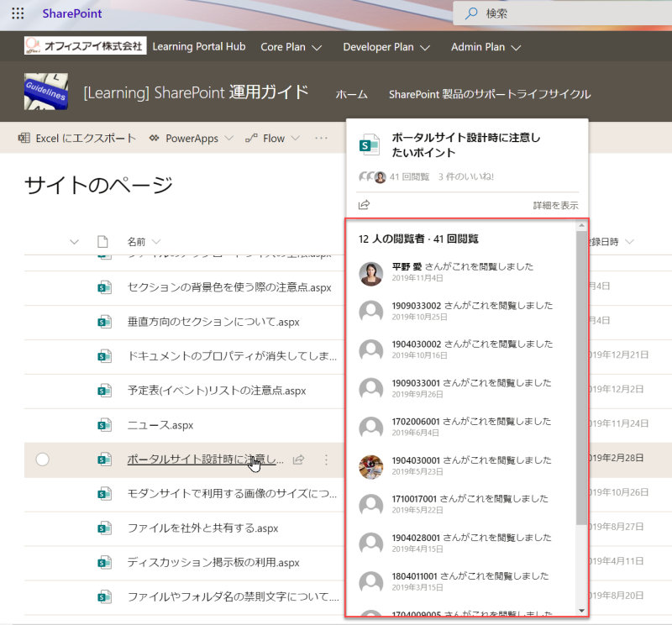Viewport: 672px width, 625px height.
Task: Open the toolbar more options ellipsis
Action: 321,138
